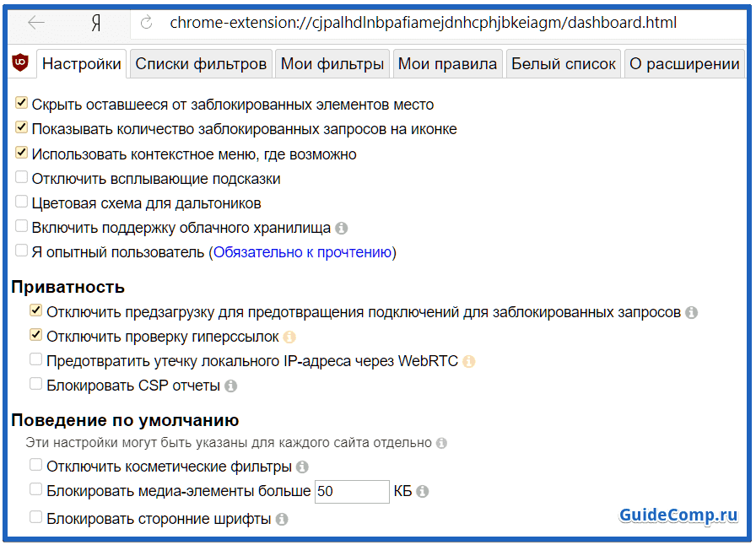
Task: Click info icon next to prefetch blocking setting
Action: (x=691, y=310)
